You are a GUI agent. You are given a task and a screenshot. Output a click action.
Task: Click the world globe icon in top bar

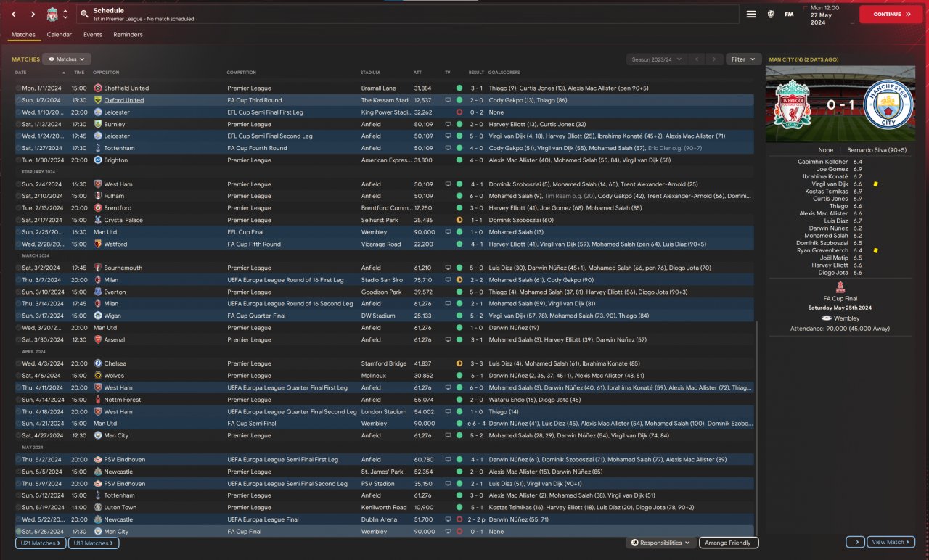click(x=771, y=14)
